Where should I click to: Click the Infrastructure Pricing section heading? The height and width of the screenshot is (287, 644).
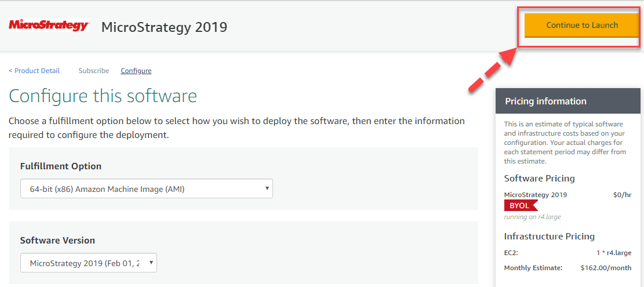click(549, 237)
